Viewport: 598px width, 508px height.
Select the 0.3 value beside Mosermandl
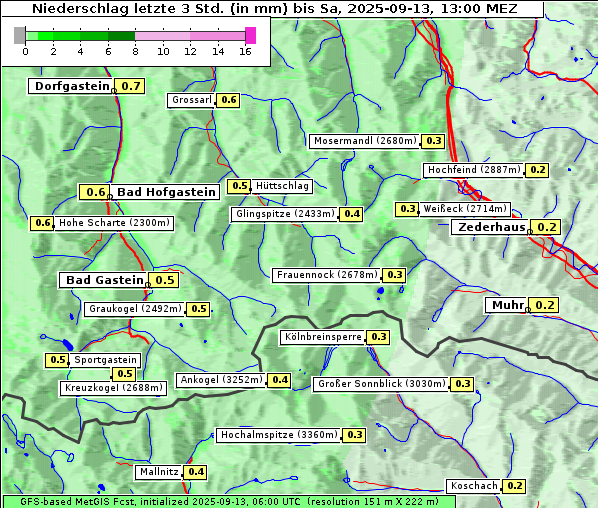coord(433,141)
